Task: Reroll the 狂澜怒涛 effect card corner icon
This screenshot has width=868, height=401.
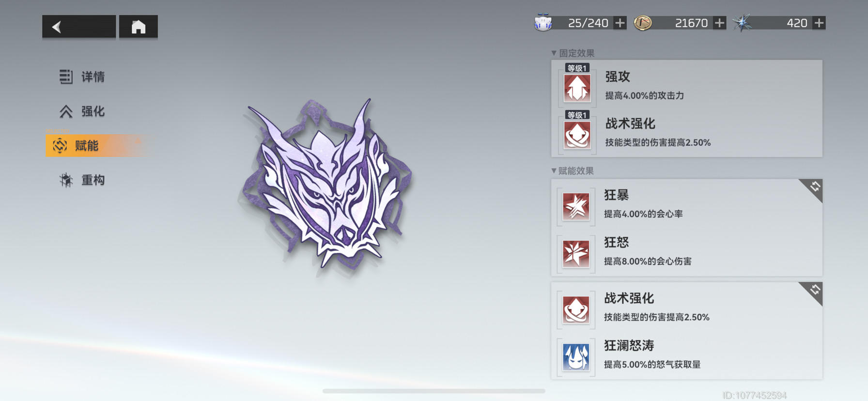Action: (x=814, y=290)
